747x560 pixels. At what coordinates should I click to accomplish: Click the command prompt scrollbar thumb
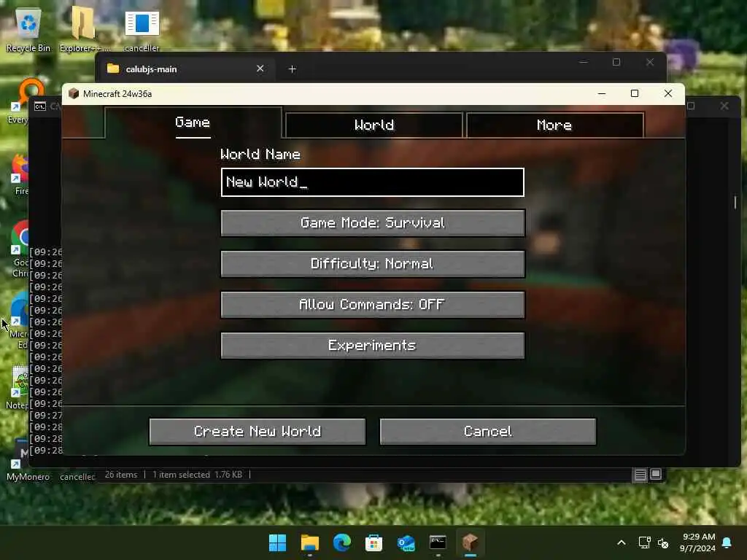[x=735, y=202]
